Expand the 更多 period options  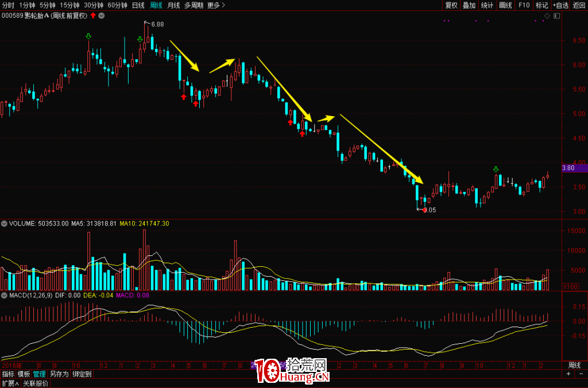(216, 5)
